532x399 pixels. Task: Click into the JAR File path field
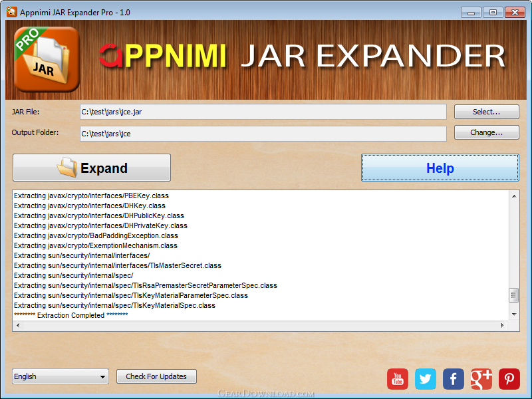click(x=263, y=112)
